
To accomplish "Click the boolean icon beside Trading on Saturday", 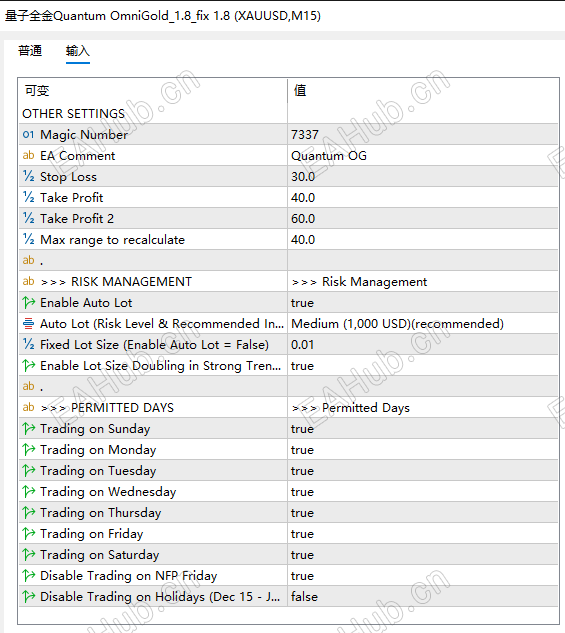I will 29,554.
